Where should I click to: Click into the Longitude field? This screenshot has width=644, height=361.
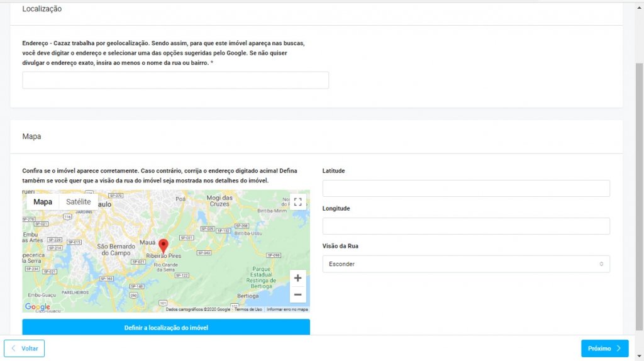465,226
